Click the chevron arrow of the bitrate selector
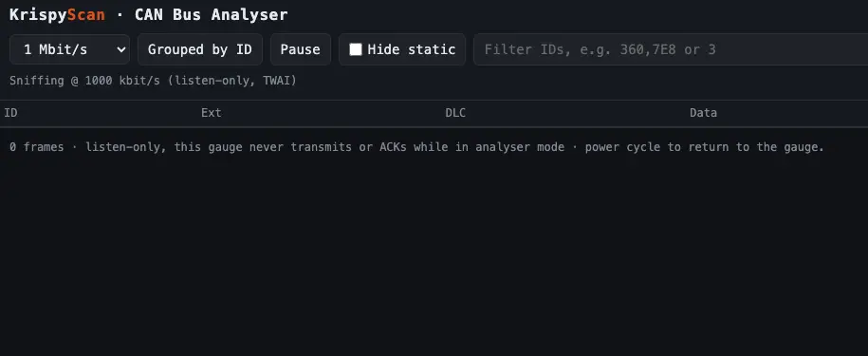This screenshot has height=356, width=868. 121,49
